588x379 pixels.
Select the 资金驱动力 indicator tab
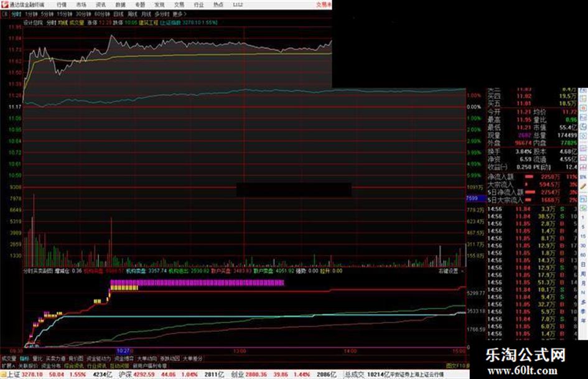99,358
